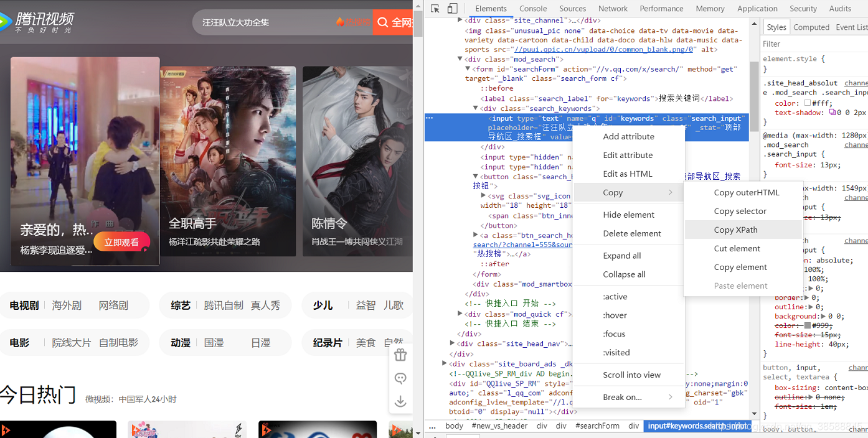Click the #new_vs_header breadcrumb item
Screen dimensions: 868x438
(499, 426)
